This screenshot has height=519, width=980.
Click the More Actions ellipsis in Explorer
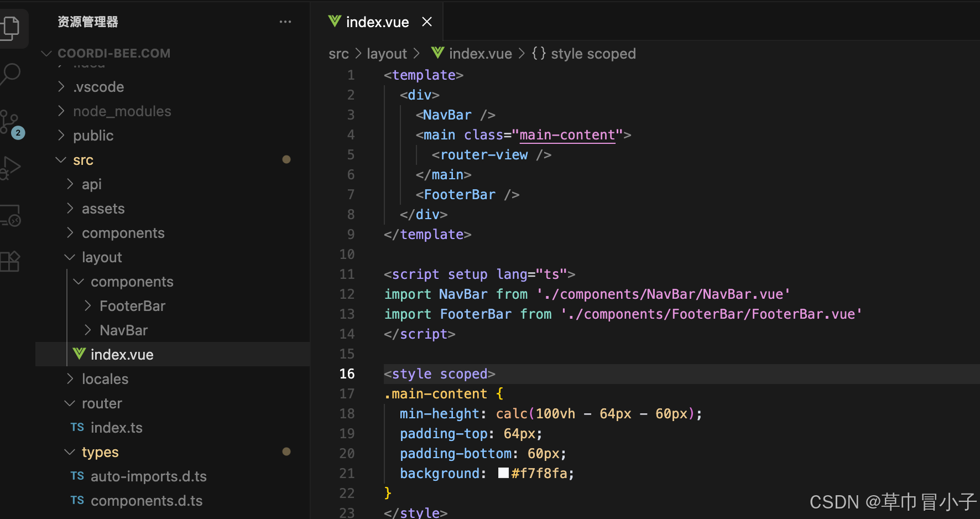click(x=285, y=22)
